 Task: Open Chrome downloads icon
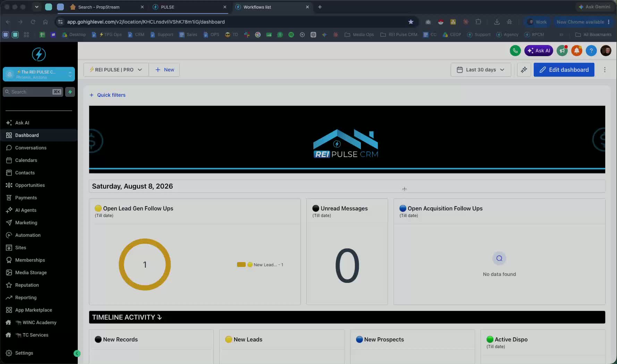[497, 22]
